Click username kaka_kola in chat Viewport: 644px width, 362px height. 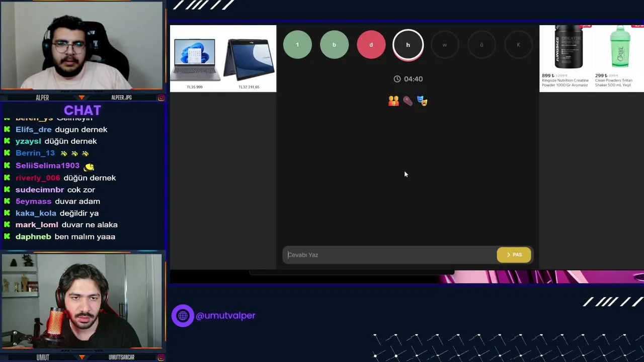click(36, 213)
